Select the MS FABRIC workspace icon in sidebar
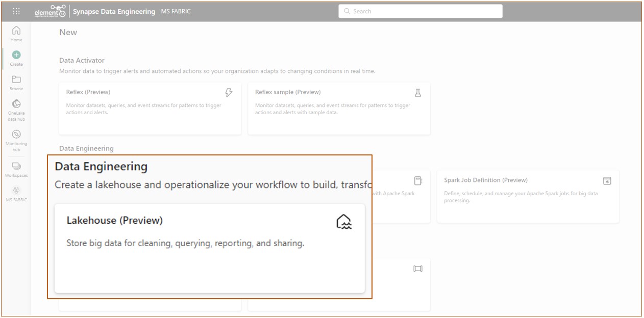 tap(16, 190)
